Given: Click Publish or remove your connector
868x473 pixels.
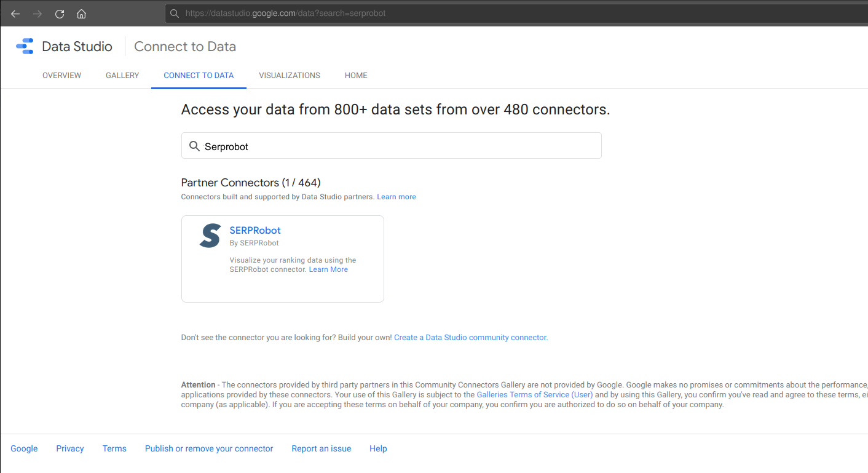Looking at the screenshot, I should 209,448.
